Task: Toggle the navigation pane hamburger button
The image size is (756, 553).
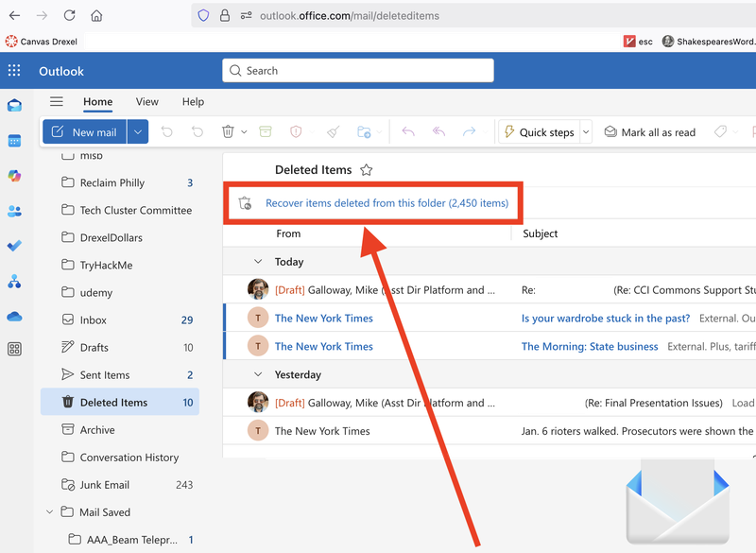Action: (x=57, y=102)
